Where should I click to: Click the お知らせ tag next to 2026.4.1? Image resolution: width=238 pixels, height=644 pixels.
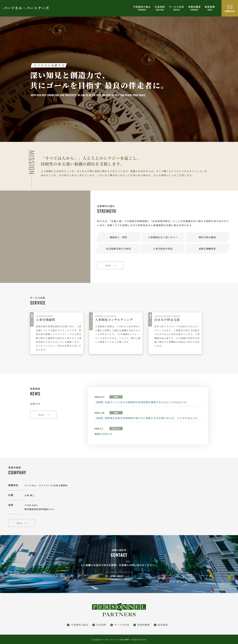point(116,429)
